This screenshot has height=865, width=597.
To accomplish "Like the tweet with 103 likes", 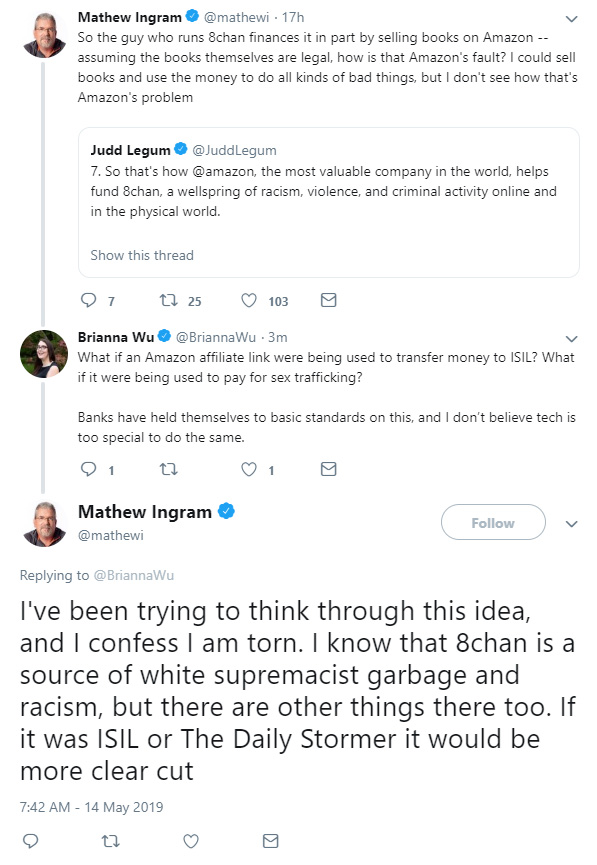I will click(249, 300).
